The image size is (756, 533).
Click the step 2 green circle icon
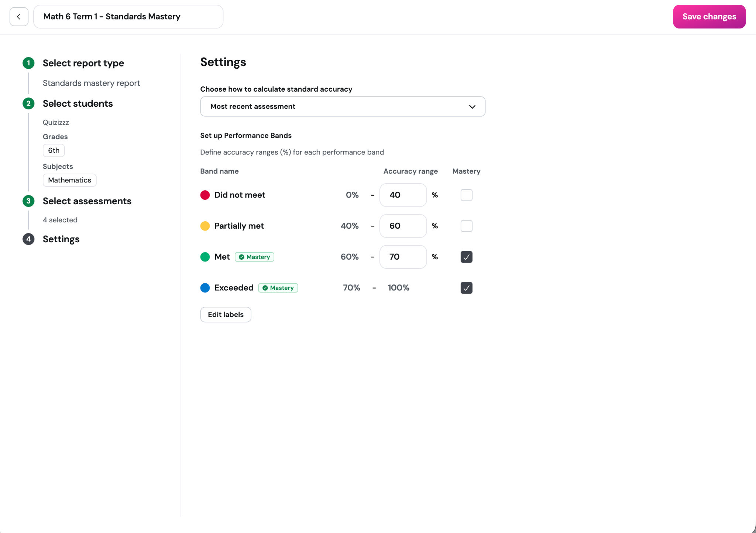pos(28,103)
